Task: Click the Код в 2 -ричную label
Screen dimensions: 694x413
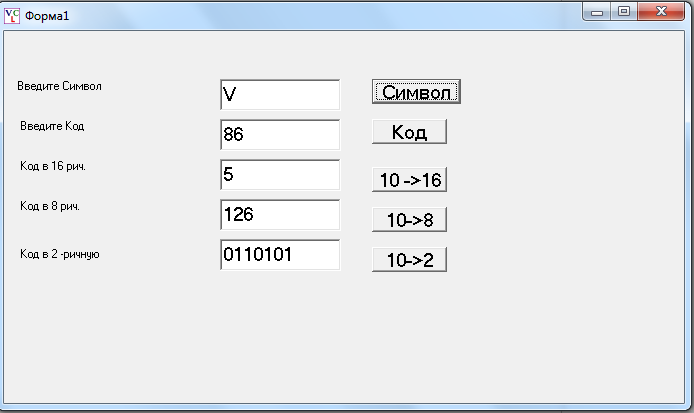Action: click(60, 254)
